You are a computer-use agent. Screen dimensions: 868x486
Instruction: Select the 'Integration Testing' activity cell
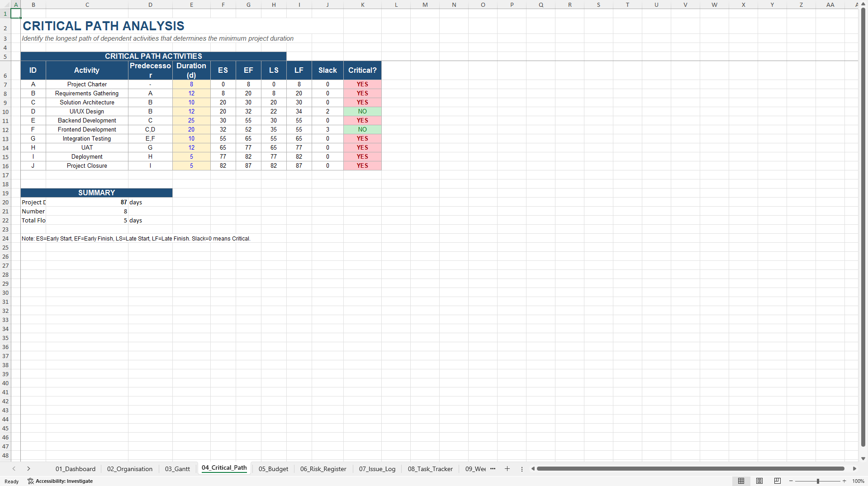pyautogui.click(x=87, y=139)
